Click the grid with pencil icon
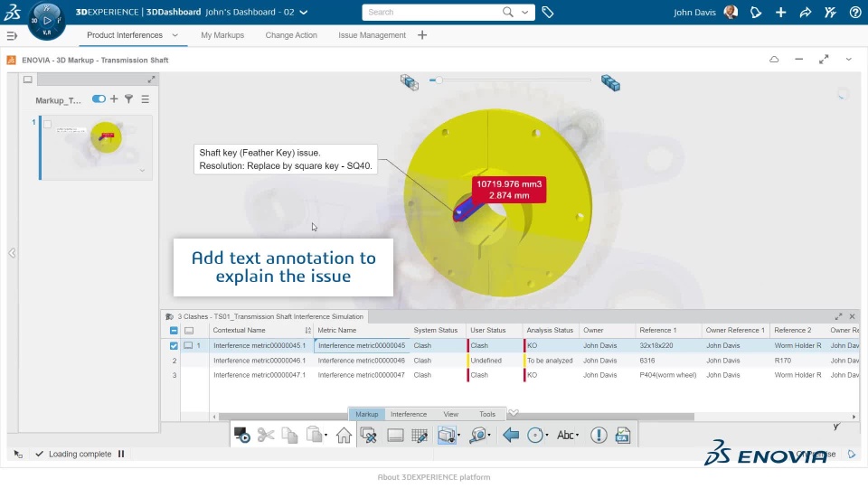 [420, 436]
